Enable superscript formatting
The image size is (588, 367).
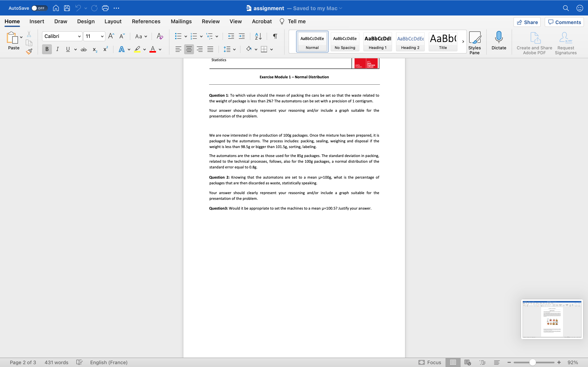[105, 49]
